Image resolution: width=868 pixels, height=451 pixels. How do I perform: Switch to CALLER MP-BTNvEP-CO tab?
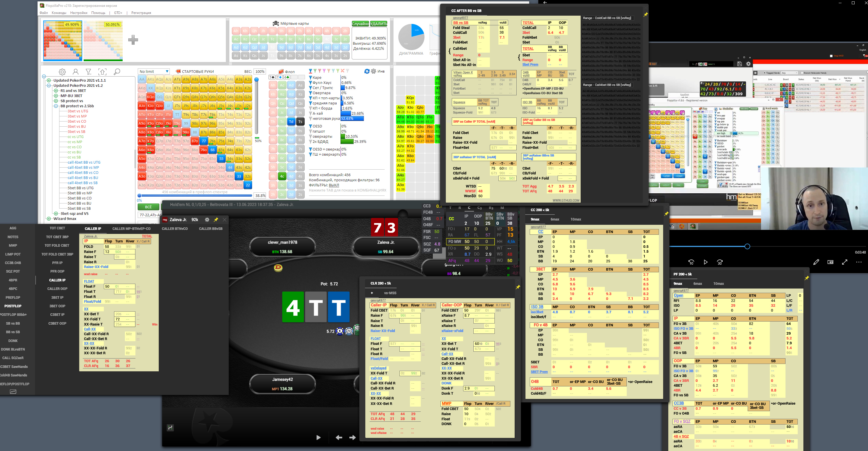tap(131, 228)
